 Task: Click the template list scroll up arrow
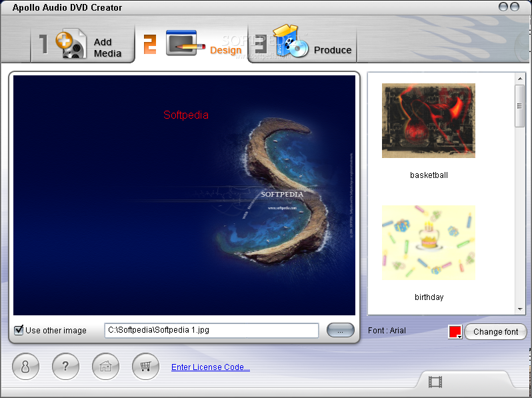[x=520, y=79]
